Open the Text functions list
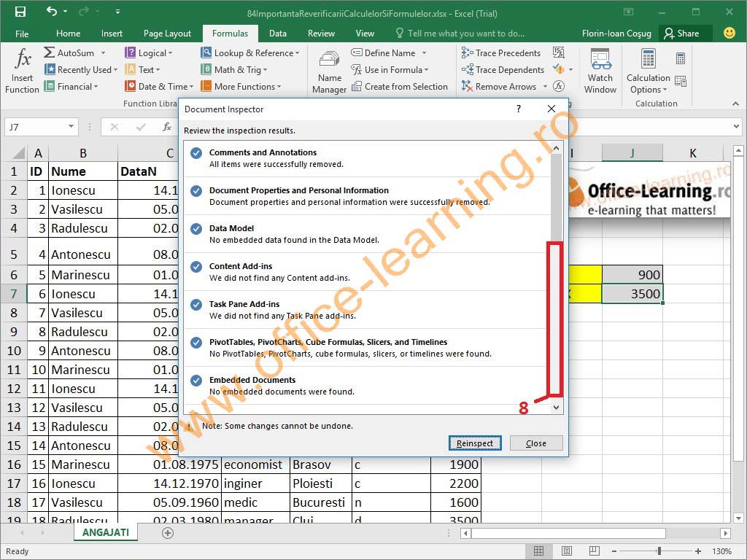This screenshot has height=560, width=747. coord(142,69)
